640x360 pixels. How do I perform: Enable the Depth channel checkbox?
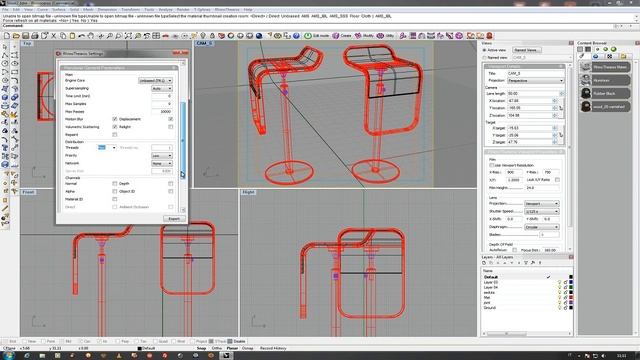pos(171,184)
